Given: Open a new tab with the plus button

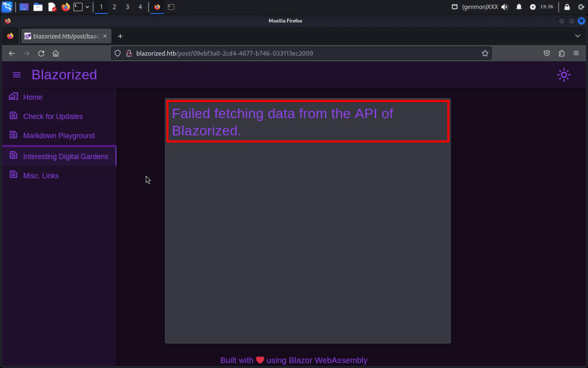Looking at the screenshot, I should (120, 36).
